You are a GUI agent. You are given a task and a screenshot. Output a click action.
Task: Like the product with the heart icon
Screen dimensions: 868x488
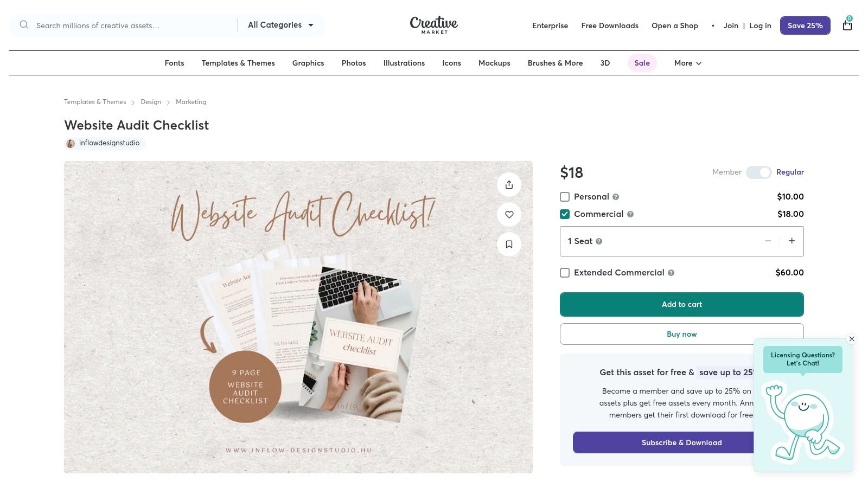509,214
